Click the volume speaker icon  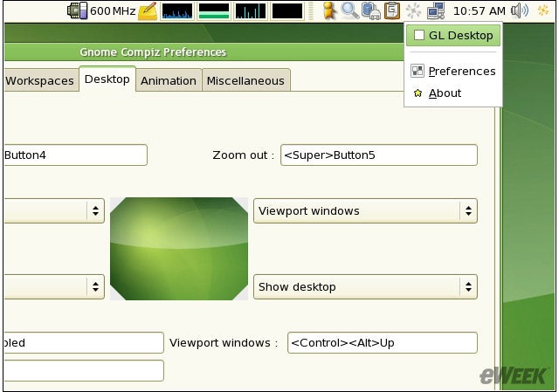[521, 10]
